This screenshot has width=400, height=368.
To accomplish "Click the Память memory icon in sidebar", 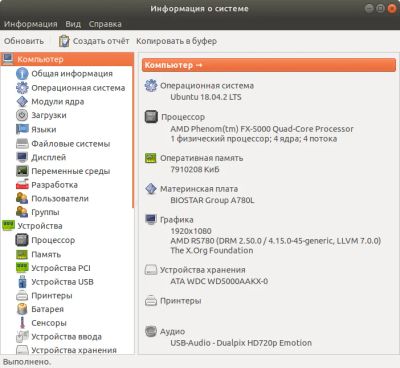I will click(x=22, y=254).
